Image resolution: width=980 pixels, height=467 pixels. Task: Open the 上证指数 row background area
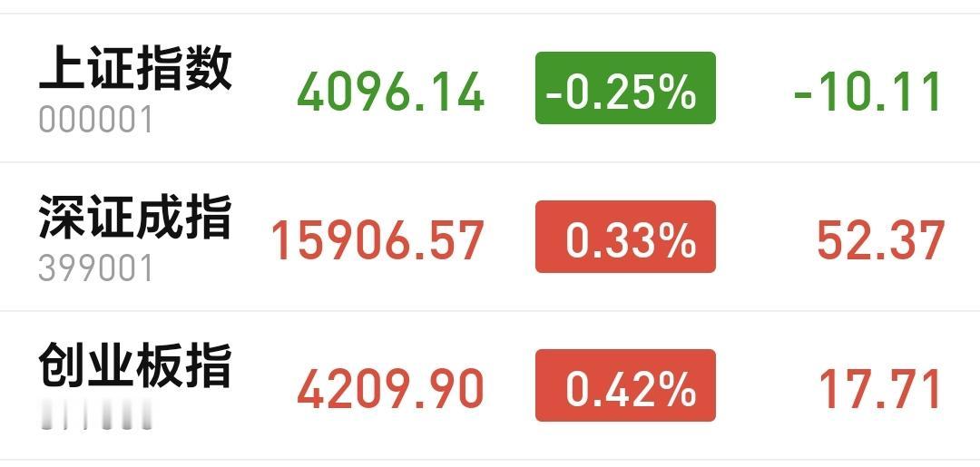click(x=490, y=88)
